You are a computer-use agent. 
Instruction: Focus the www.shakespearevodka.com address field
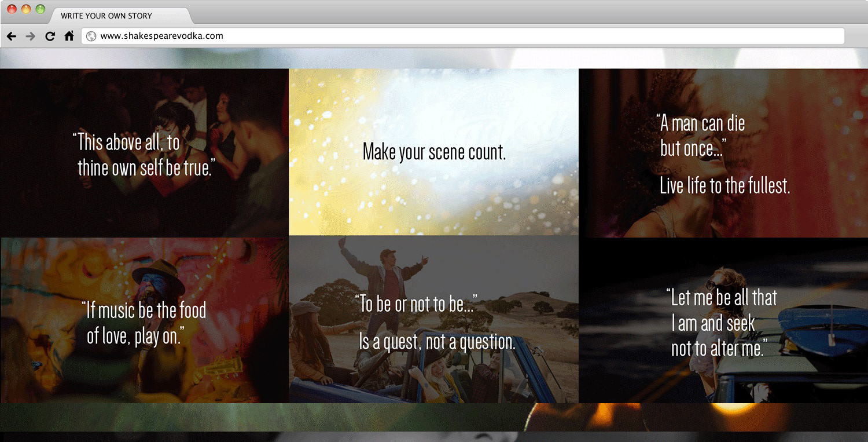[x=463, y=36]
